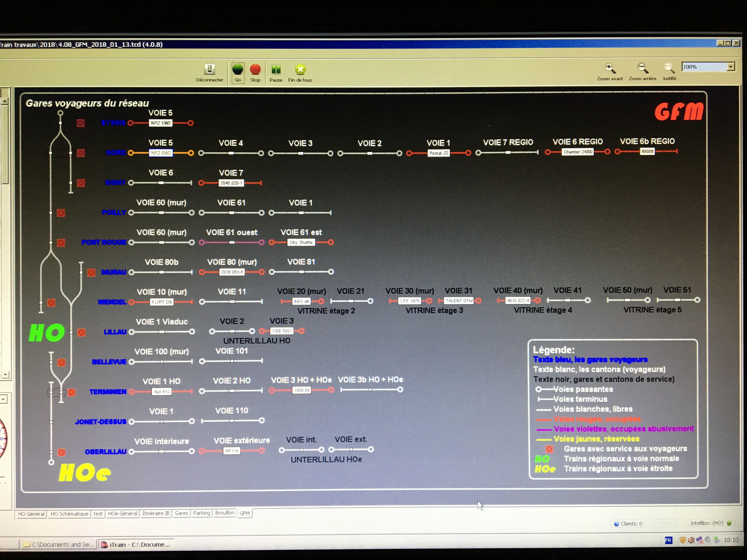Screen dimensions: 747x560
Task: Select the Postal Z2 train on VOIE 1
Action: 439,153
